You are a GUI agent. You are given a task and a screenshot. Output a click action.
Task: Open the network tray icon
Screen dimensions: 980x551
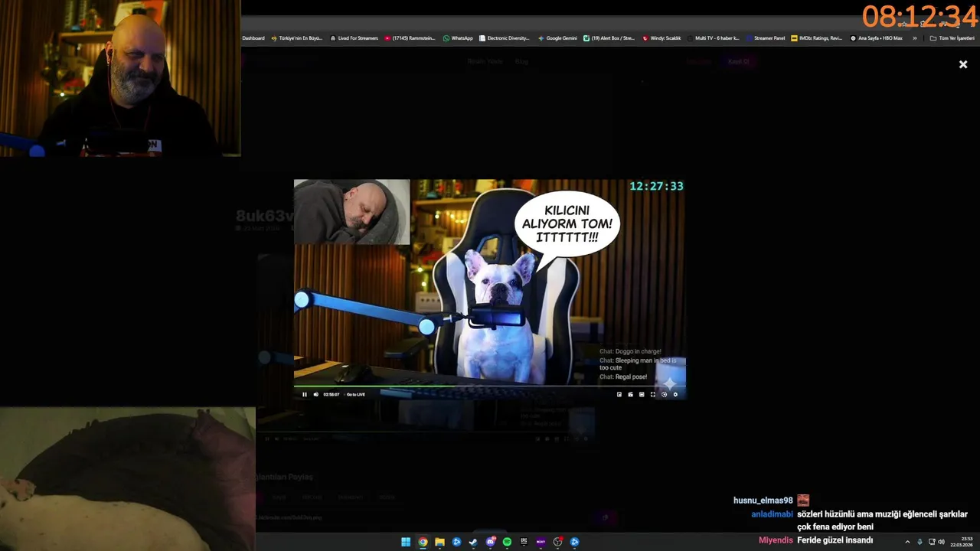932,542
